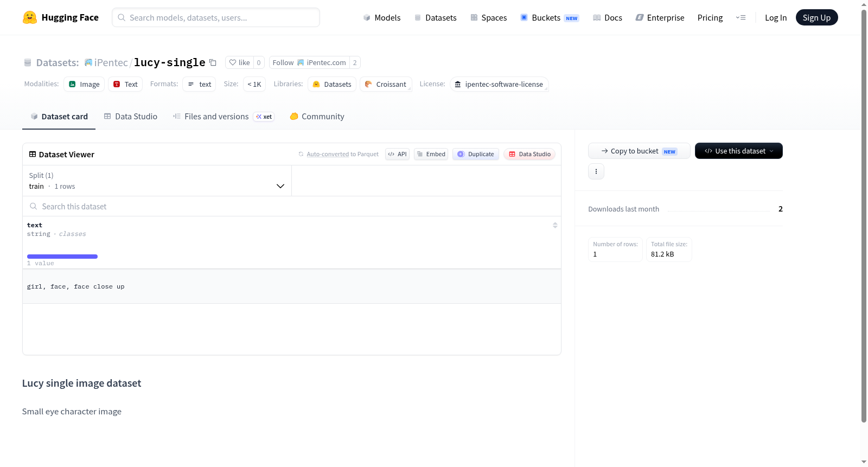Select the Text modality tag
The width and height of the screenshot is (868, 467).
point(125,85)
